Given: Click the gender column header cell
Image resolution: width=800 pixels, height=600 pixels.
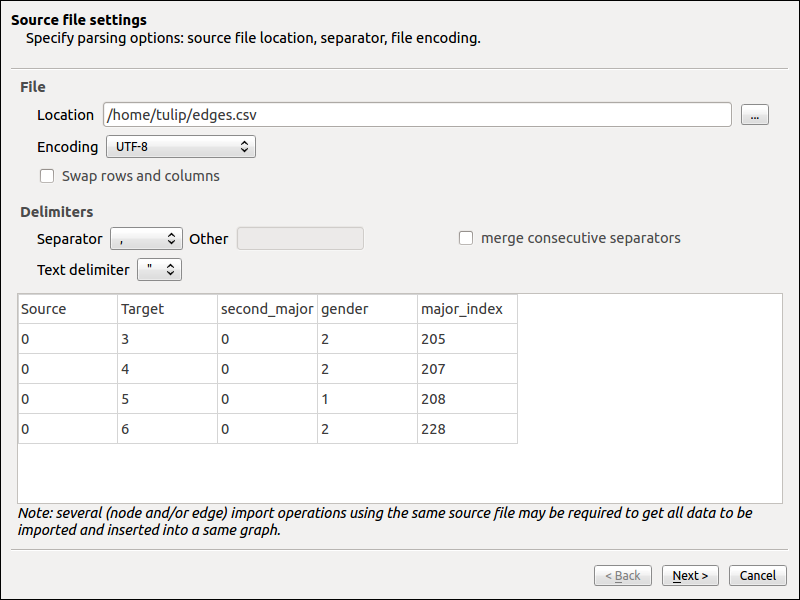Looking at the screenshot, I should (x=367, y=309).
